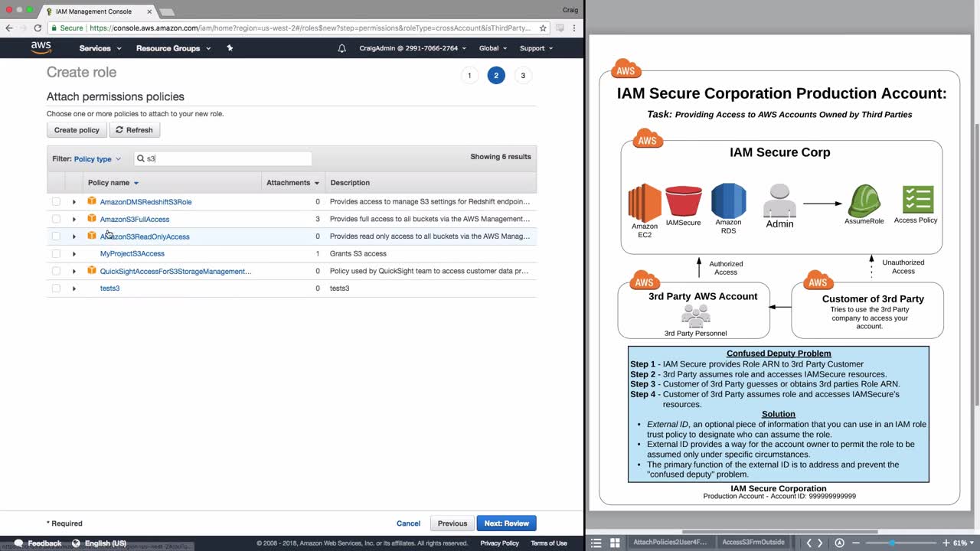980x551 pixels.
Task: Expand the tests3 policy row
Action: [74, 289]
